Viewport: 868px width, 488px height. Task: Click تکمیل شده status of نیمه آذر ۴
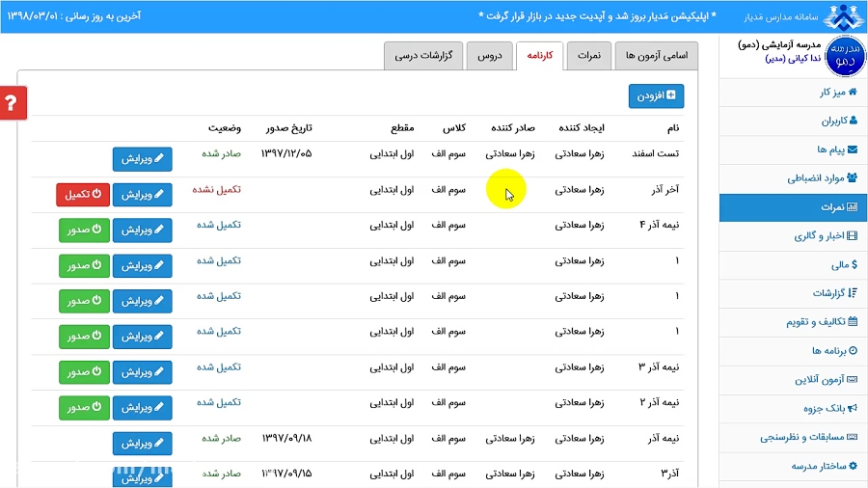(x=219, y=225)
